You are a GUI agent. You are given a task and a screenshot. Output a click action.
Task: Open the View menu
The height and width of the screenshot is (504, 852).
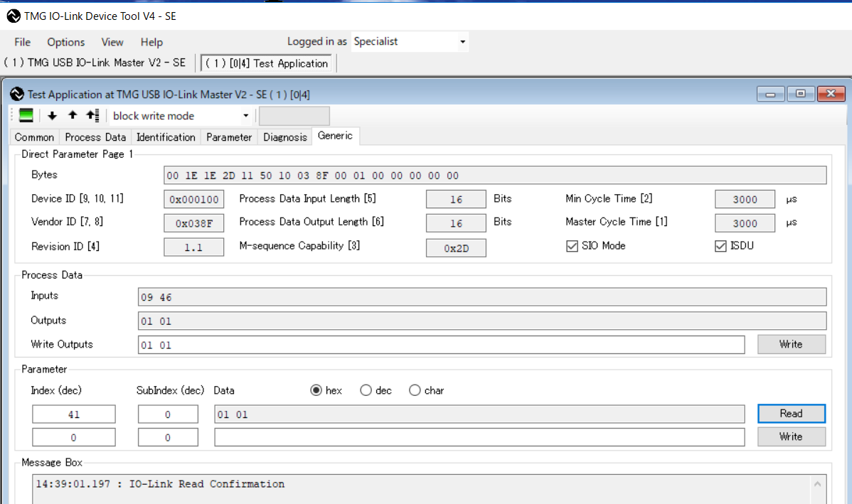112,42
